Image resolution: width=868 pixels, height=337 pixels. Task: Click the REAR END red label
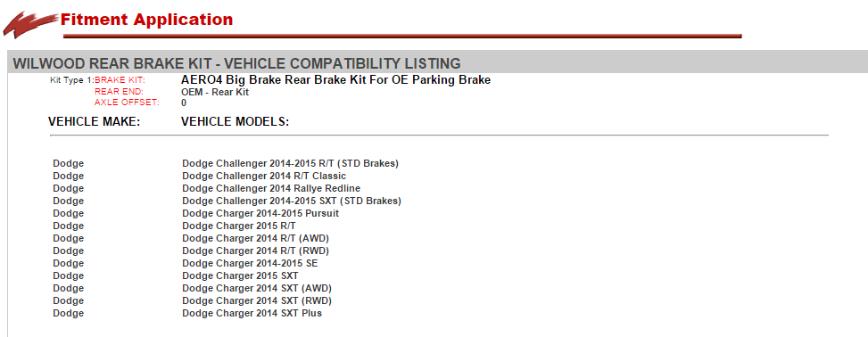click(x=119, y=92)
